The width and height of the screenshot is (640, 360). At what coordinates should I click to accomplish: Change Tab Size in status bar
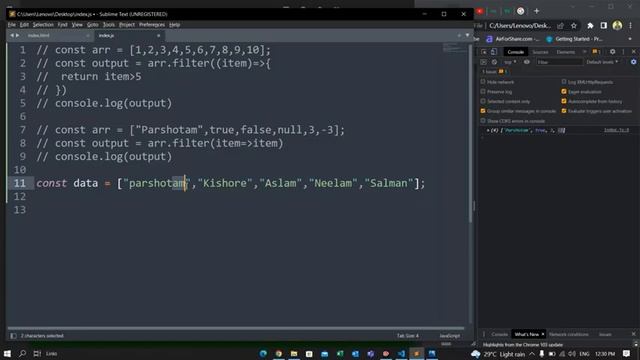(407, 336)
